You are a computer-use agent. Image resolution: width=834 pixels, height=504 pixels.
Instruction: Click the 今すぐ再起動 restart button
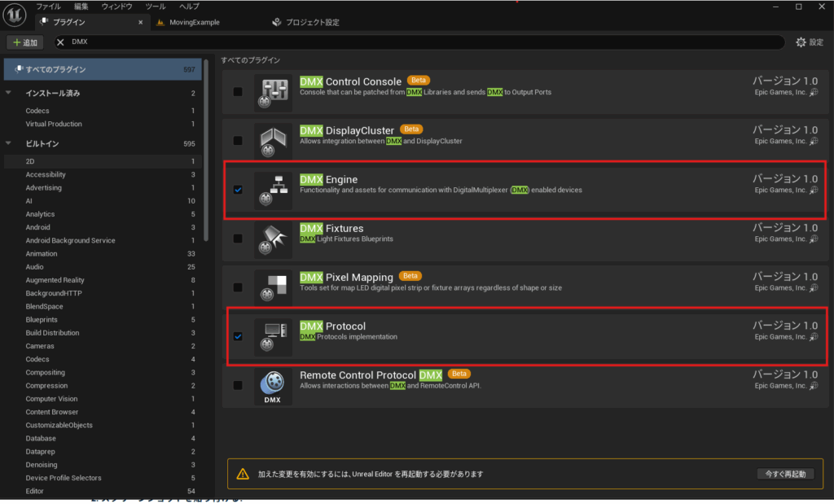(x=785, y=474)
